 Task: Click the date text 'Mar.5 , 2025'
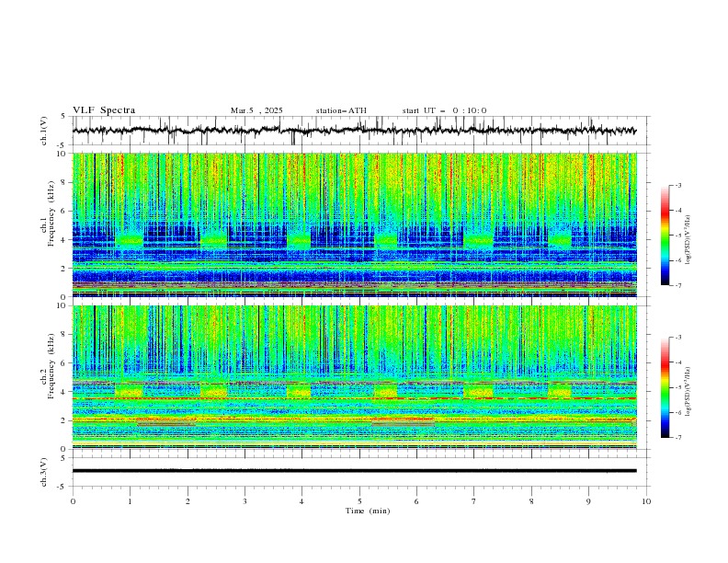pyautogui.click(x=256, y=110)
